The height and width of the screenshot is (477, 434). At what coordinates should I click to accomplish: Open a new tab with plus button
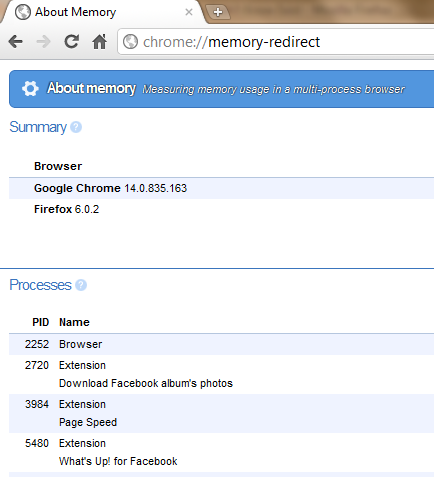218,12
